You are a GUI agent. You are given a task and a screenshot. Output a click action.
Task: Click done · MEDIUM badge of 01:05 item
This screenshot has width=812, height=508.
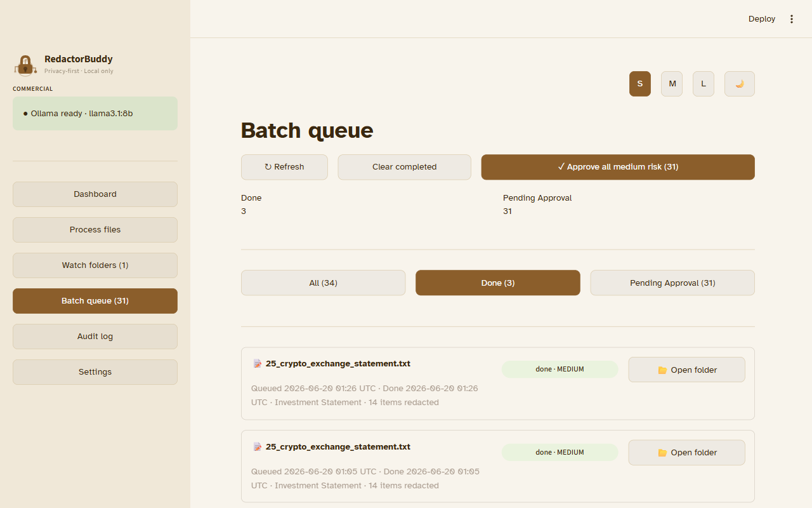pyautogui.click(x=560, y=453)
